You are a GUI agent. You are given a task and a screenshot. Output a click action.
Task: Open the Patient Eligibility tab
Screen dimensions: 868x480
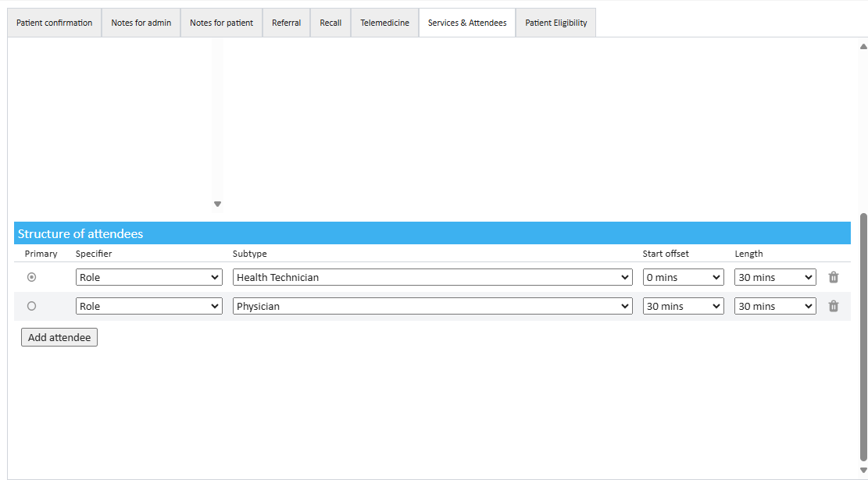coord(556,23)
